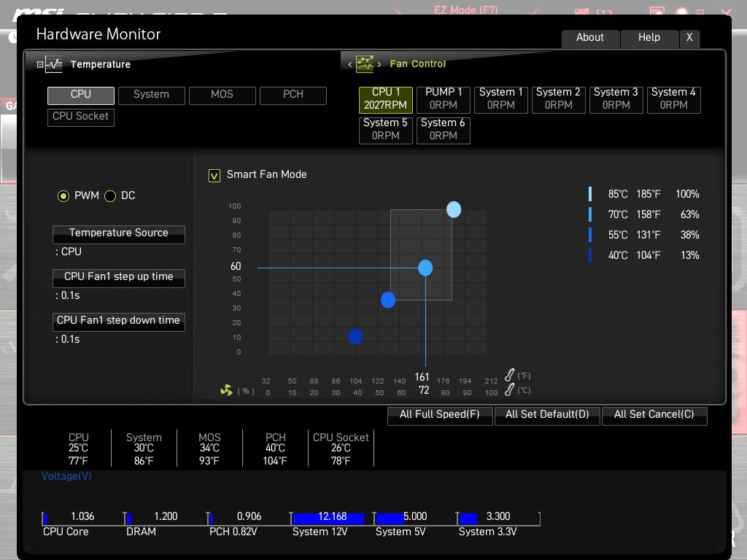Click the right chevron beside Fan Control
This screenshot has height=560, width=747.
pos(379,64)
